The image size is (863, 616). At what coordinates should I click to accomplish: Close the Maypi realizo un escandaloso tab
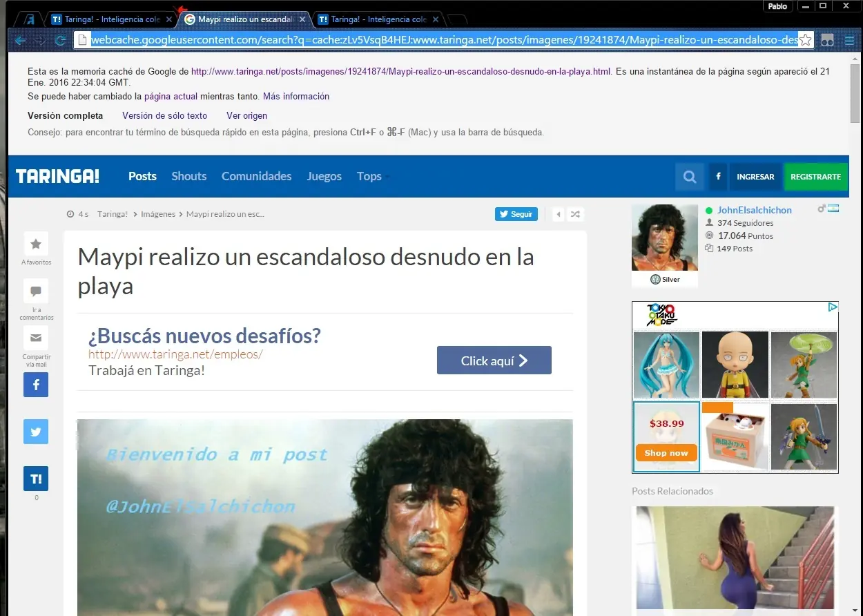coord(302,19)
